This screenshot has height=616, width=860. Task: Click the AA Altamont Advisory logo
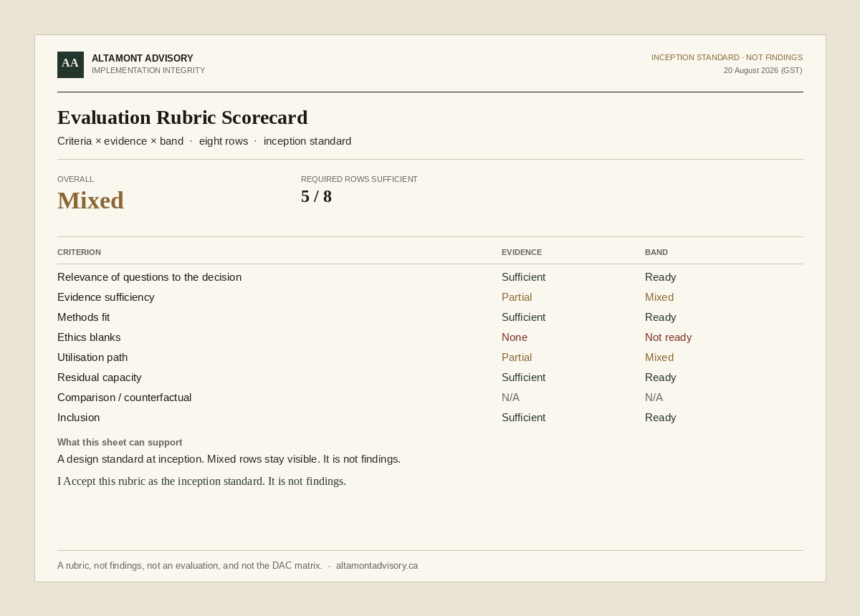point(70,64)
